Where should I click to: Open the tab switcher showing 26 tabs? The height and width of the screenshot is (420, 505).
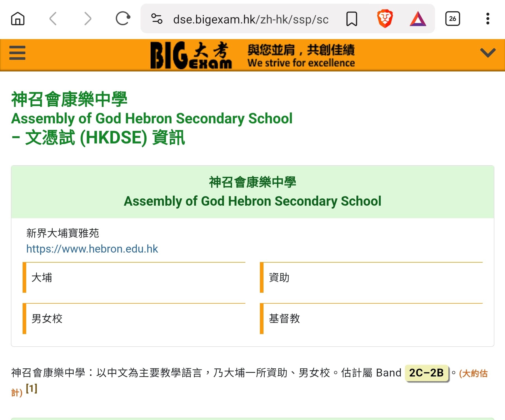pyautogui.click(x=452, y=19)
